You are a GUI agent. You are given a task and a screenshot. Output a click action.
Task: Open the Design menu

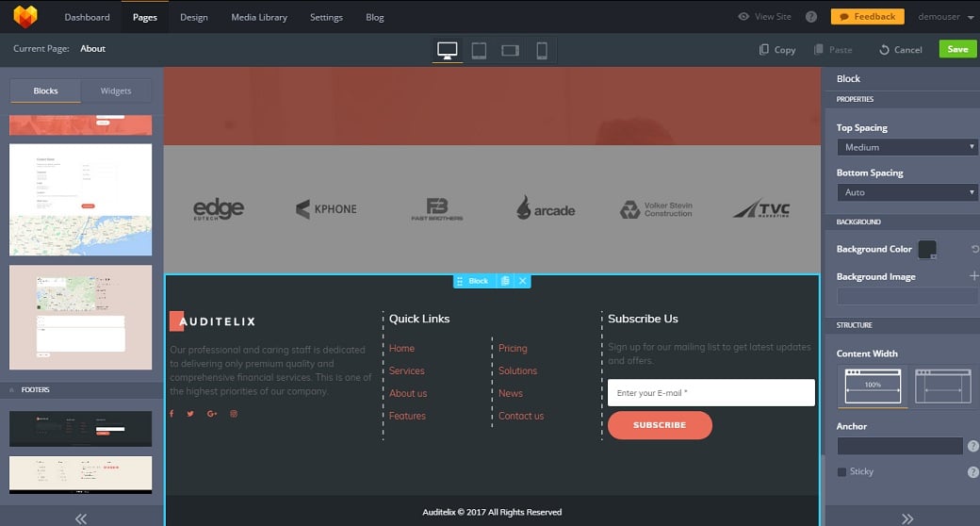point(194,17)
